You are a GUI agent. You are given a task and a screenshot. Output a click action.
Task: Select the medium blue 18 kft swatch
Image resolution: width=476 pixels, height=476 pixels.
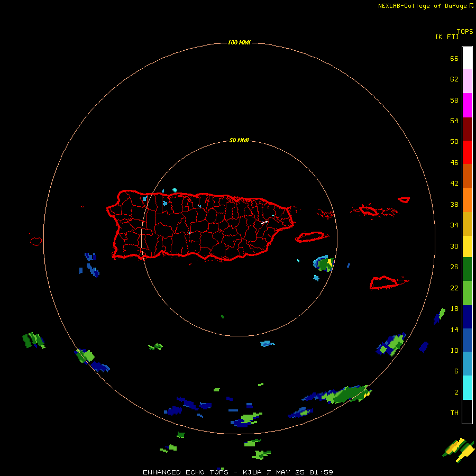click(x=467, y=340)
